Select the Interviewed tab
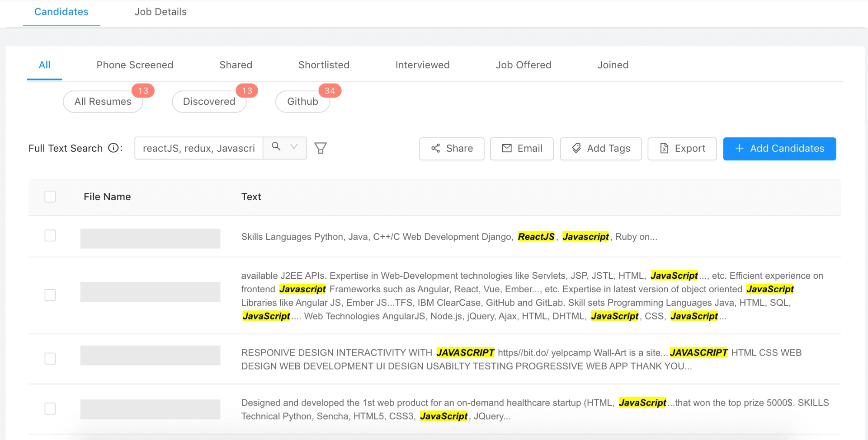868x440 pixels. pos(422,65)
